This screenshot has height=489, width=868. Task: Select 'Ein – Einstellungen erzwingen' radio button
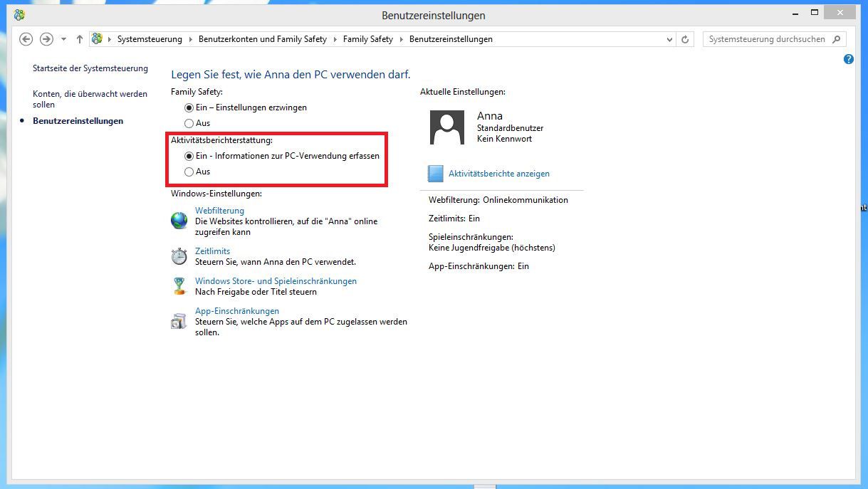click(x=189, y=107)
